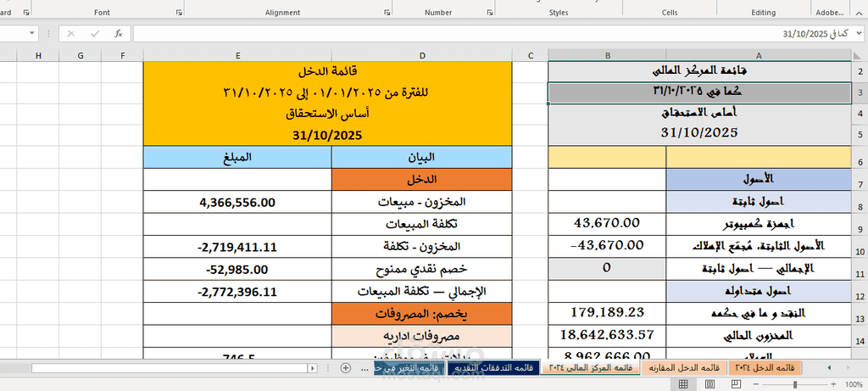868x391 pixels.
Task: Select the المبلغ column heading cell
Action: pos(237,157)
